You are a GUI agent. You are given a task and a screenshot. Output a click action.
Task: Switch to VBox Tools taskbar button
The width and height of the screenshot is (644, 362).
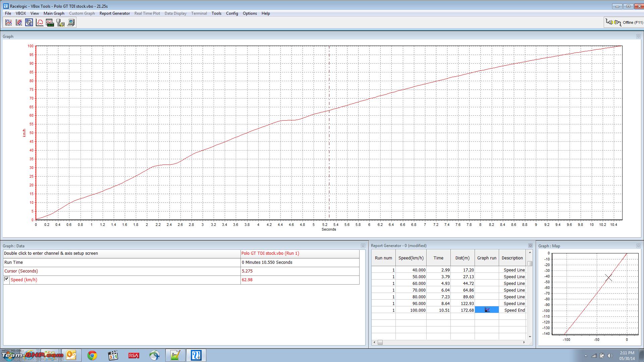[x=196, y=355]
